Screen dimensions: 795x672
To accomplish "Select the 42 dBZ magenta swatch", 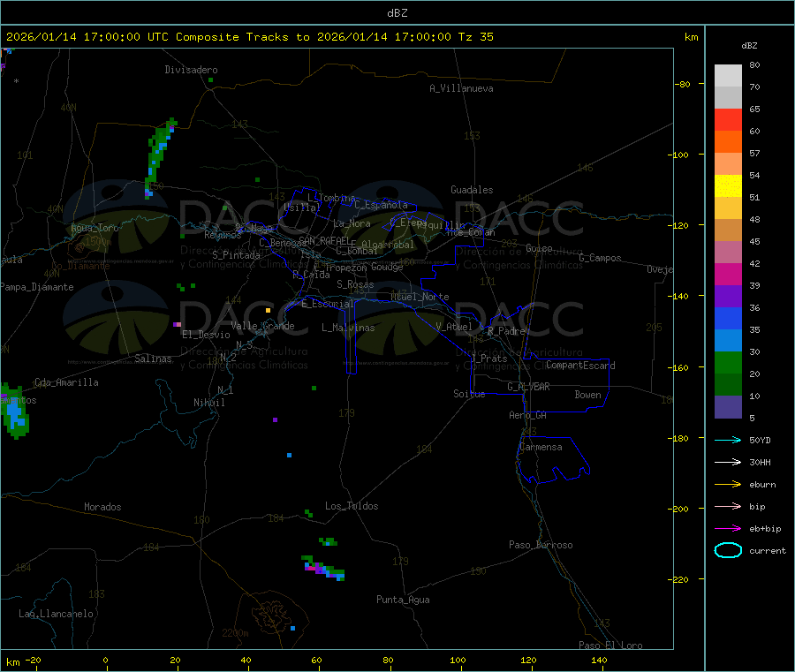I will 728,274.
